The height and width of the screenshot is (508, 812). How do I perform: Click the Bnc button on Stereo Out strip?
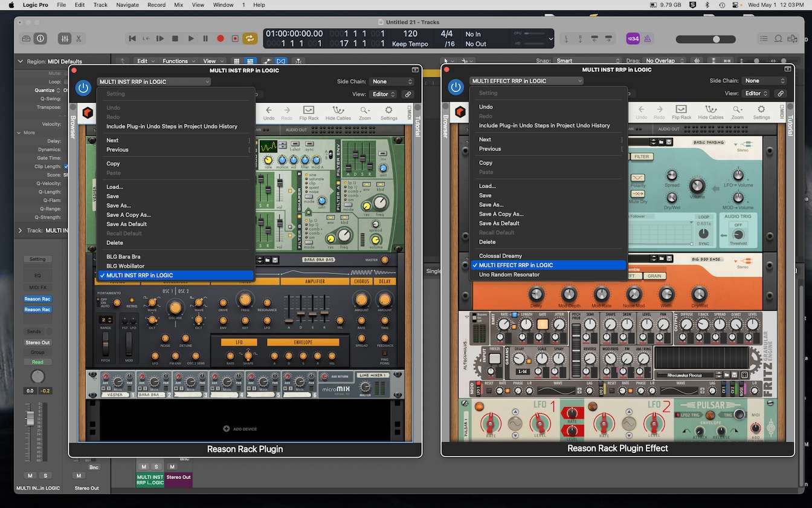pos(94,467)
